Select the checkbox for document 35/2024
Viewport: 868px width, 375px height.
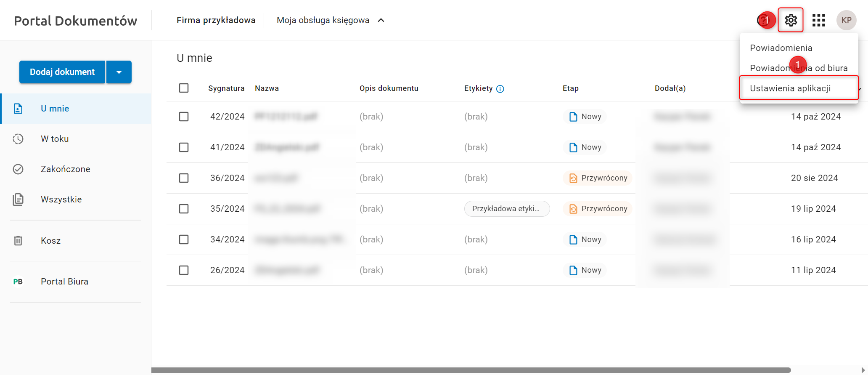tap(184, 209)
